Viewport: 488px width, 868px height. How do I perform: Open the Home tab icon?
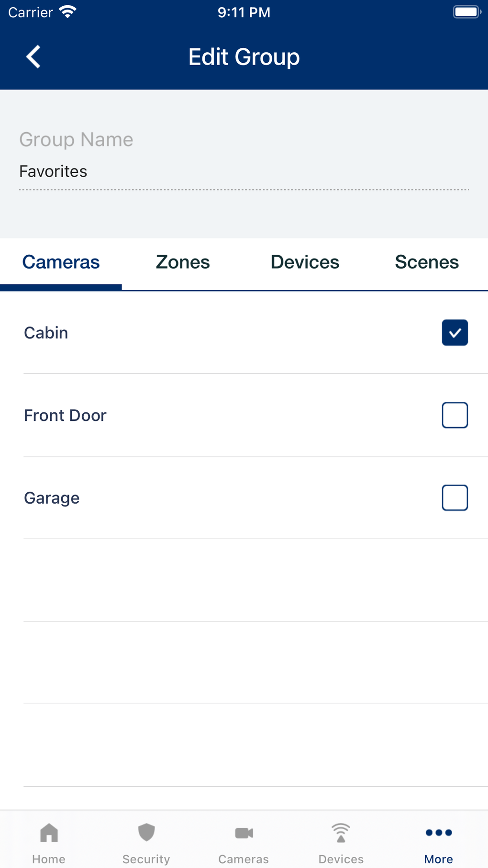tap(49, 833)
